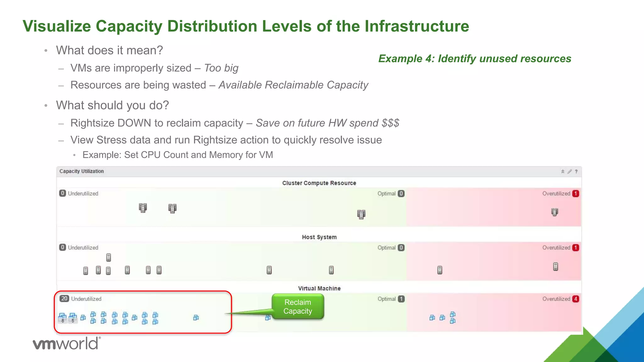Select the leftmost Host System icon

[x=86, y=271]
